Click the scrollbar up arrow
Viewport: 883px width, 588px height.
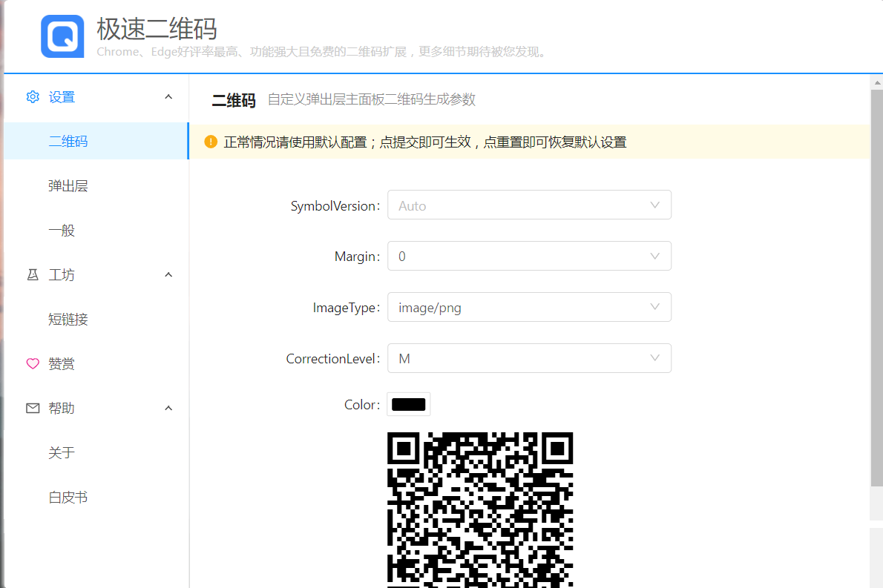pos(877,83)
